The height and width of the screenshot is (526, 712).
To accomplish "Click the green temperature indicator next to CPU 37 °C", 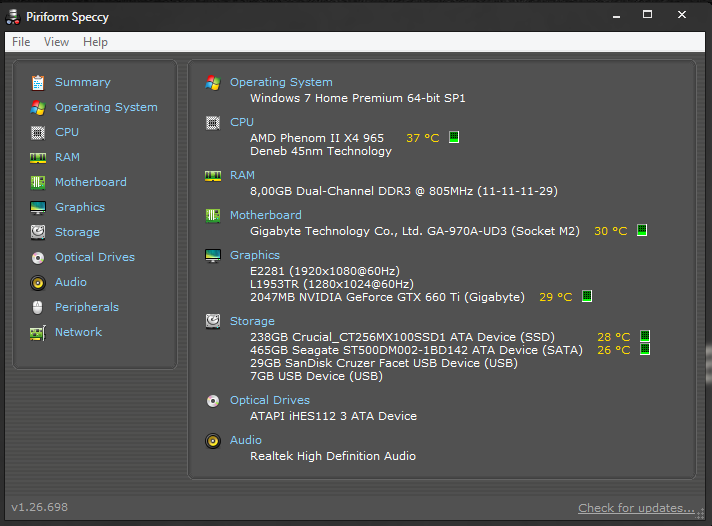I will coord(454,137).
